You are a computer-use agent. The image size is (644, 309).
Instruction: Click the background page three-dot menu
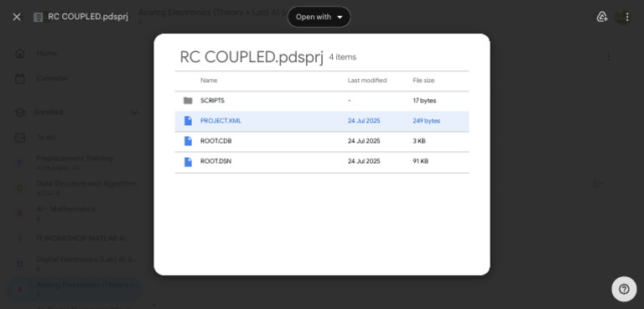[609, 56]
